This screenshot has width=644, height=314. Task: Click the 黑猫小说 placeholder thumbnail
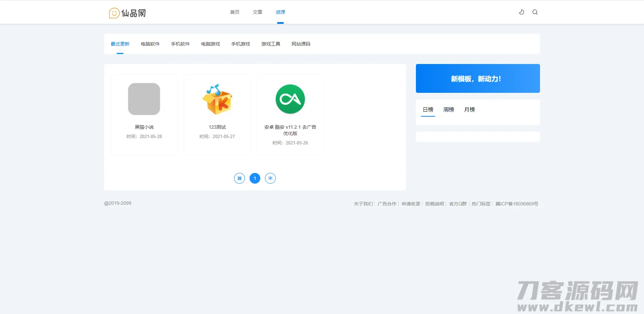144,99
